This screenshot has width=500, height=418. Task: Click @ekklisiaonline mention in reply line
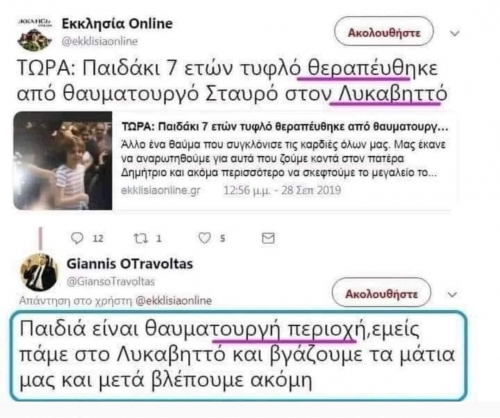pyautogui.click(x=174, y=300)
